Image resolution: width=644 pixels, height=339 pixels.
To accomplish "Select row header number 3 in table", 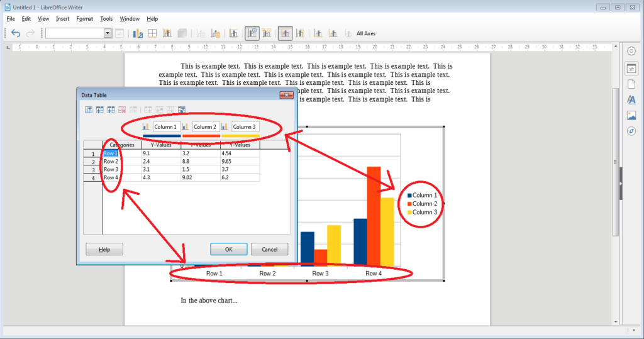I will pos(93,170).
